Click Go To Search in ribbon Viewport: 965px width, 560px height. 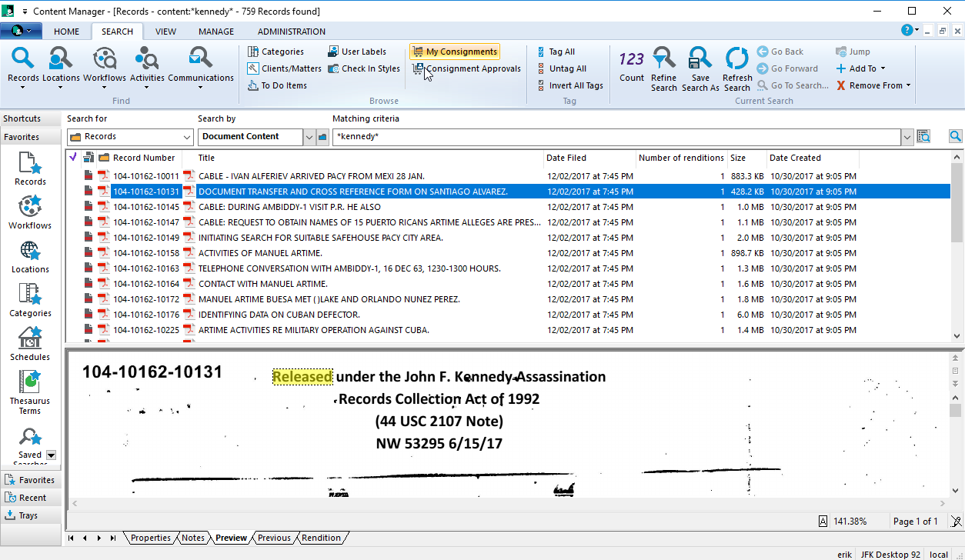click(x=793, y=85)
